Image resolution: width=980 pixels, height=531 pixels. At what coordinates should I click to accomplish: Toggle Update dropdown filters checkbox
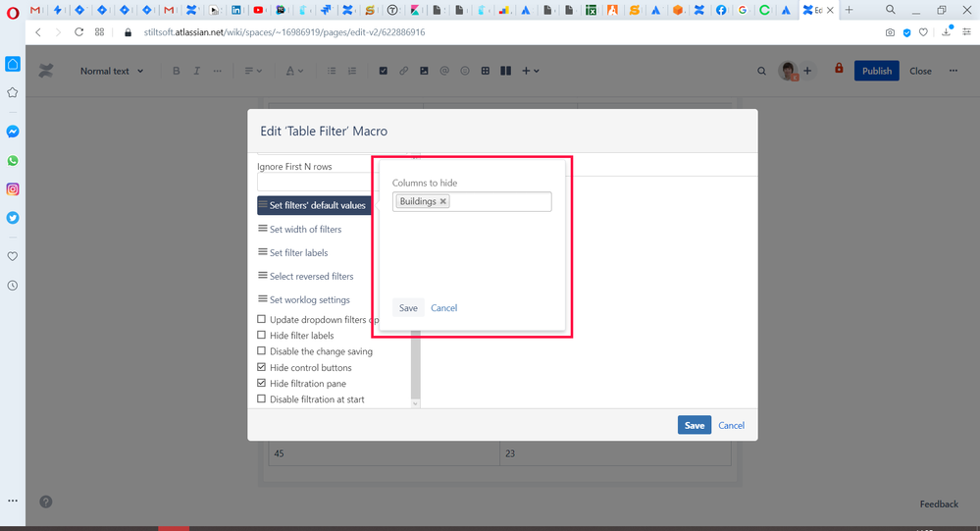261,319
